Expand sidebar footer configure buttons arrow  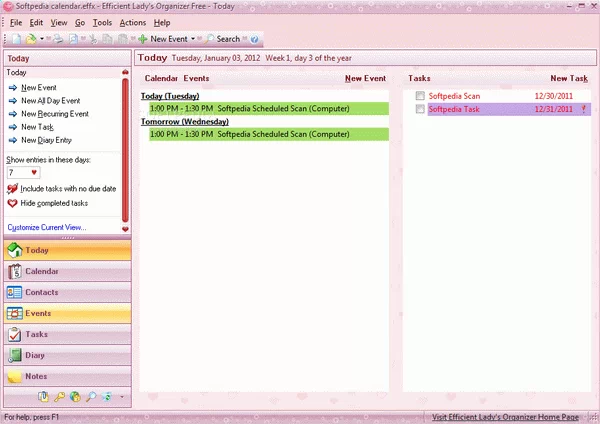123,398
